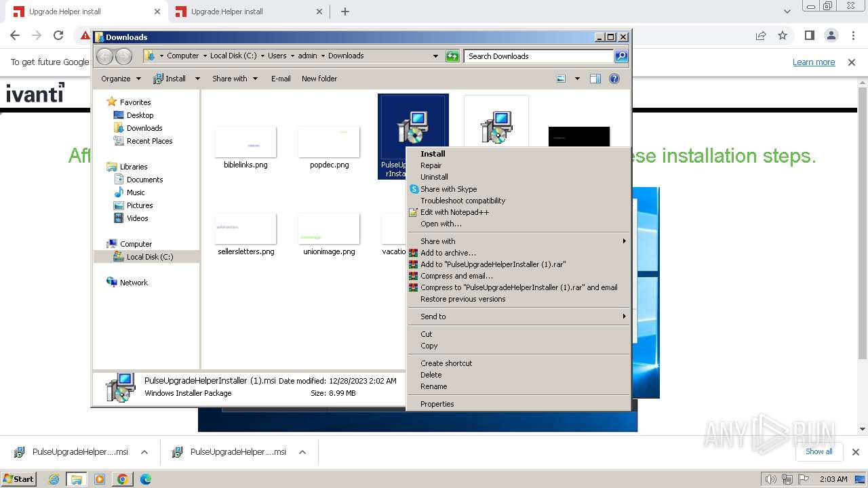Click Install in the context menu
The image size is (868, 488).
[x=433, y=154]
